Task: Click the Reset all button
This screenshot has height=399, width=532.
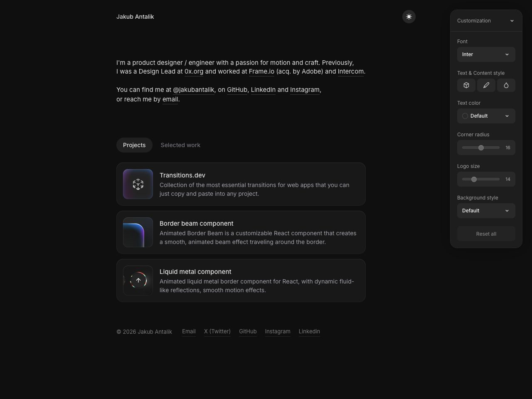Action: (486, 234)
